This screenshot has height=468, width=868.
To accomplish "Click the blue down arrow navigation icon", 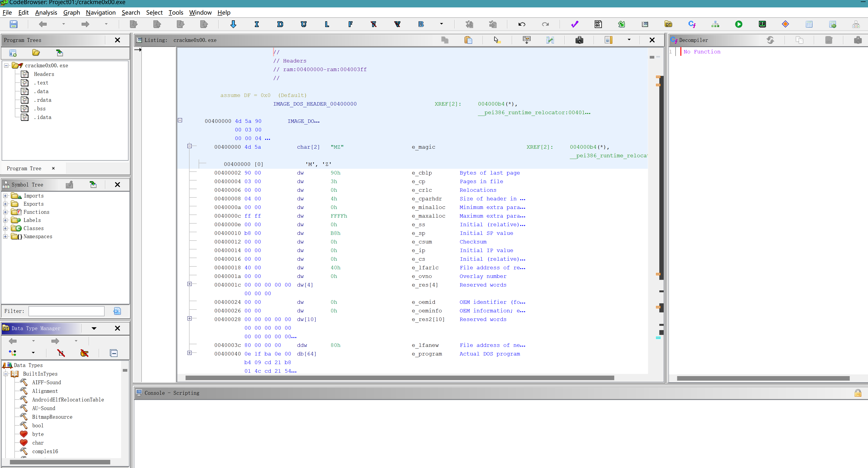I will click(x=233, y=24).
